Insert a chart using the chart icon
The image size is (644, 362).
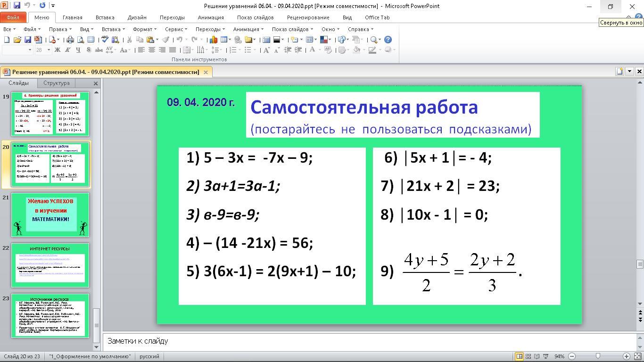[x=214, y=40]
